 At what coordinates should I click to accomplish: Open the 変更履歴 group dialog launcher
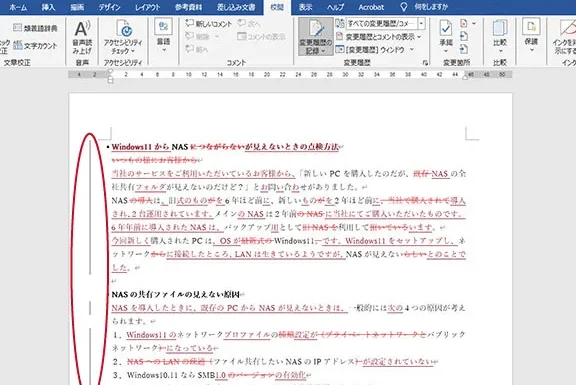[425, 63]
